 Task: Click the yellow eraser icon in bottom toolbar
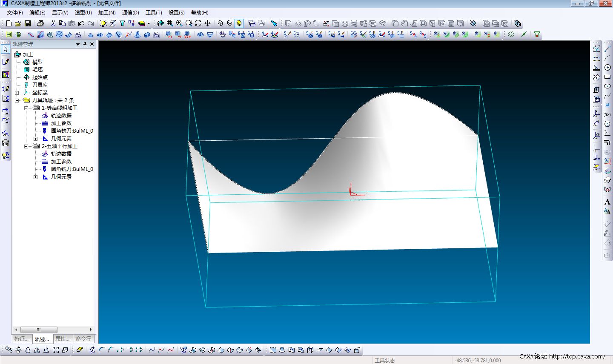point(80,350)
